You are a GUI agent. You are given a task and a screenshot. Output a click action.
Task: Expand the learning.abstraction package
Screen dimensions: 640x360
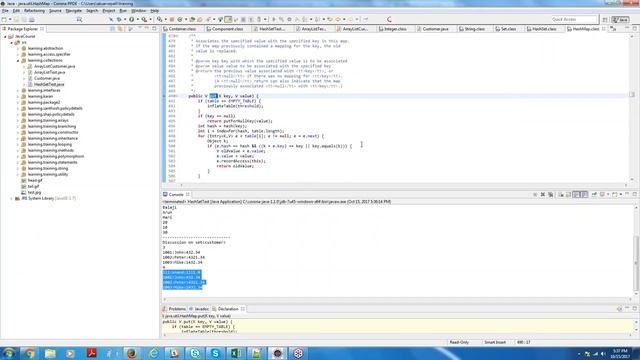point(18,49)
